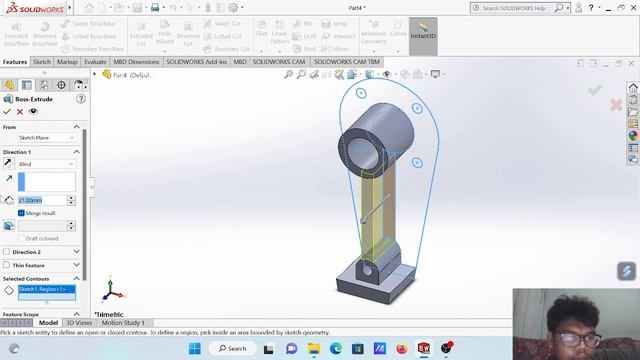Viewport: 640px width, 360px height.
Task: Click the direction of extrusion selection box
Action: pos(47,182)
